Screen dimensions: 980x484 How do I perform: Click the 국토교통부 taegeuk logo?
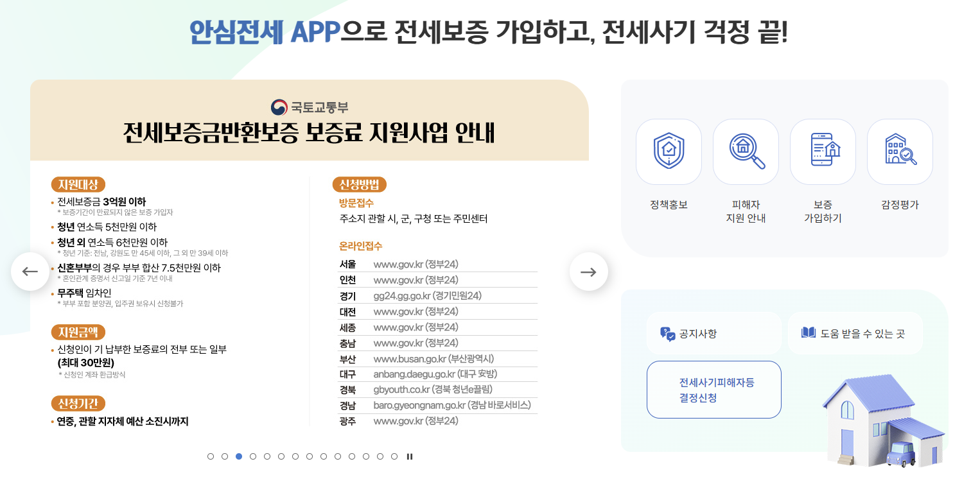point(279,107)
